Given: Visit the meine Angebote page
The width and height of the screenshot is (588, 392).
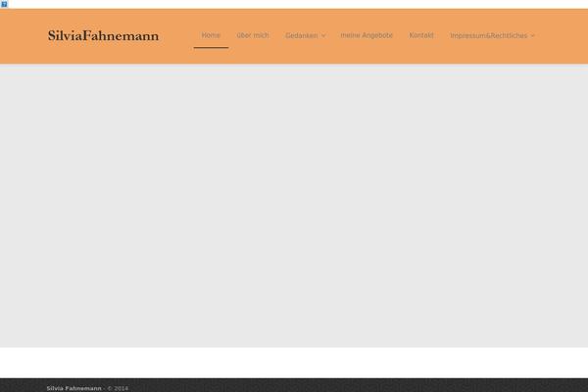Looking at the screenshot, I should (367, 35).
